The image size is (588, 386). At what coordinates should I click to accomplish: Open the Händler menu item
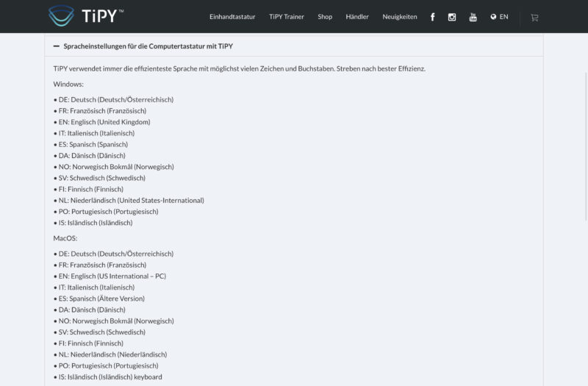pyautogui.click(x=357, y=16)
